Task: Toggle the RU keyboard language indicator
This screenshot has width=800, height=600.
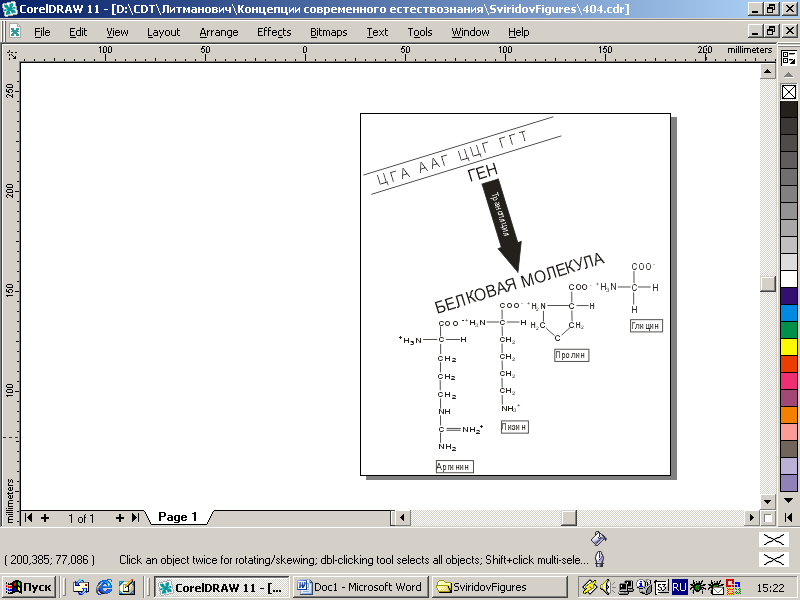Action: click(x=679, y=588)
